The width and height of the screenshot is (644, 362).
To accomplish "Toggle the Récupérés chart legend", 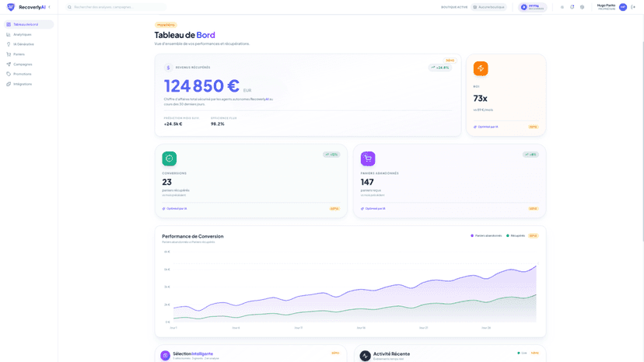I will point(516,235).
